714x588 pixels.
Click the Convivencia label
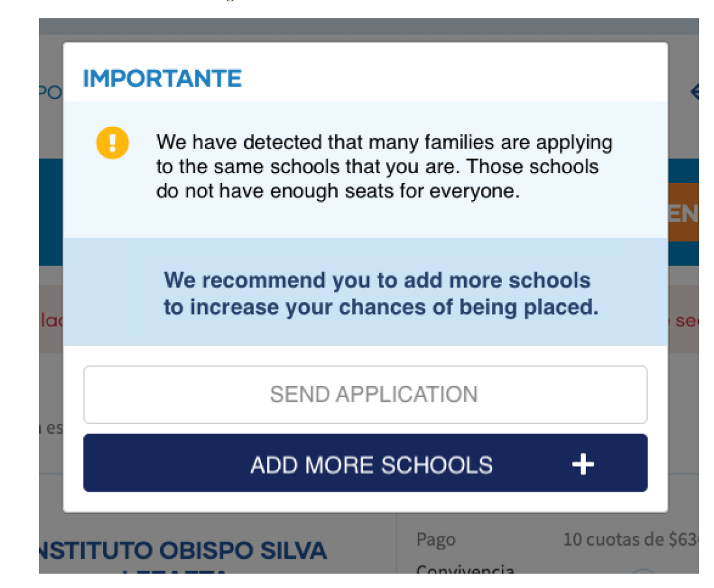465,569
